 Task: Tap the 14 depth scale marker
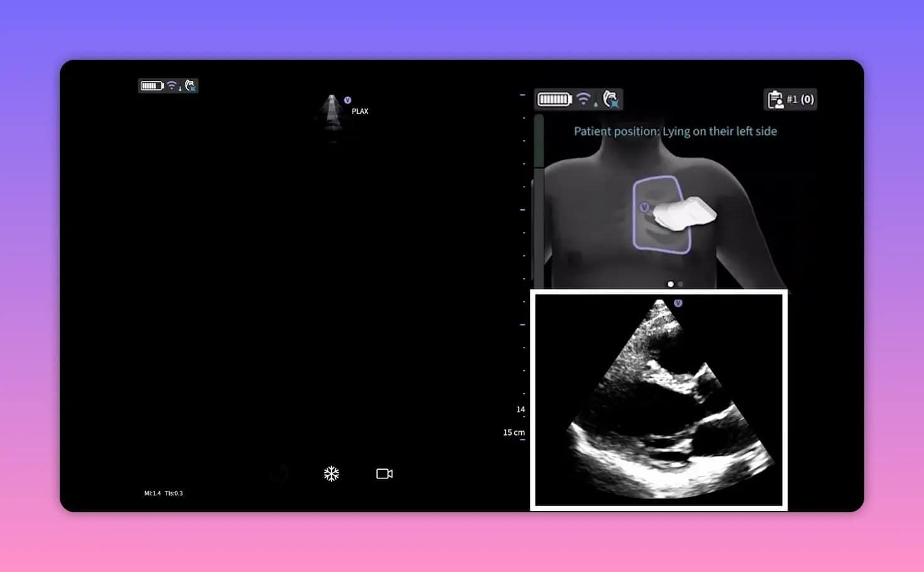520,409
